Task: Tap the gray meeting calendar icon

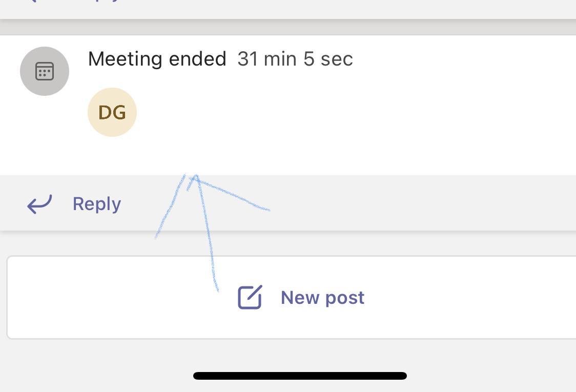Action: (45, 71)
